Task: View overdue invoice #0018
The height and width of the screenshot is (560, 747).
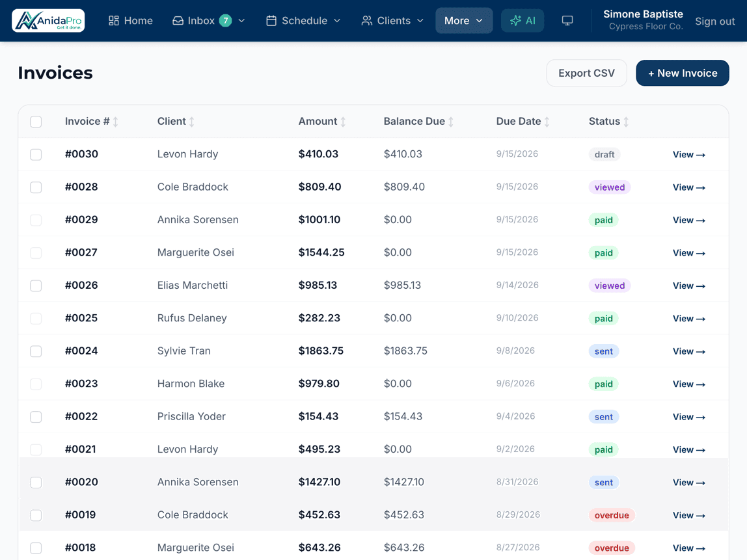Action: tap(689, 548)
